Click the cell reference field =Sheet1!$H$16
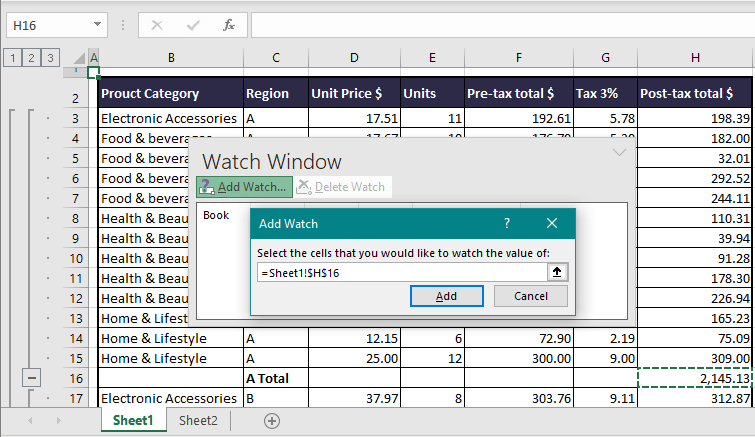 click(x=402, y=273)
